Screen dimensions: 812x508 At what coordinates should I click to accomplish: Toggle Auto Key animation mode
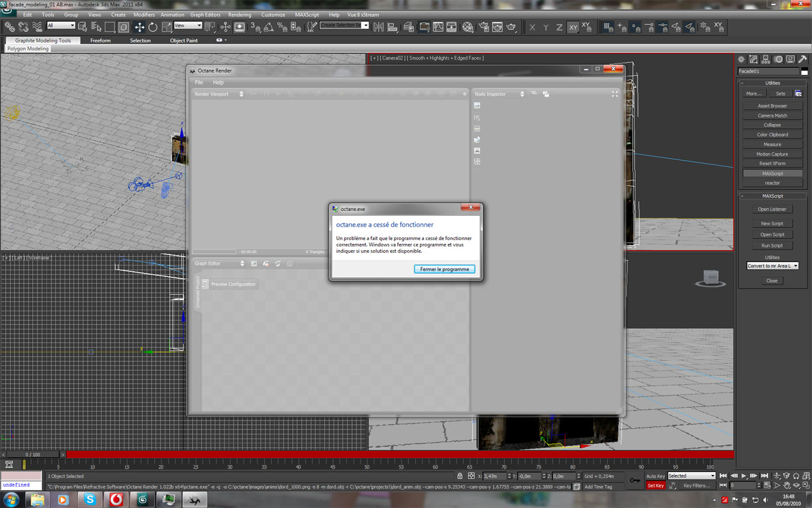click(x=655, y=476)
